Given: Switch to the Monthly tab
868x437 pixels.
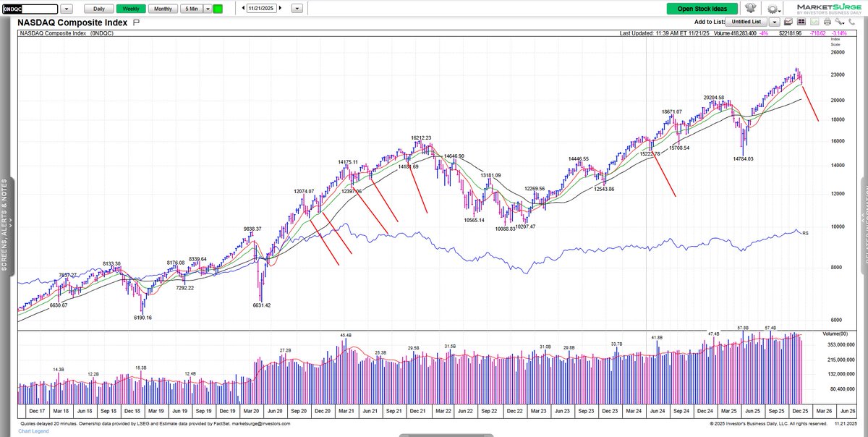Looking at the screenshot, I should pos(162,8).
